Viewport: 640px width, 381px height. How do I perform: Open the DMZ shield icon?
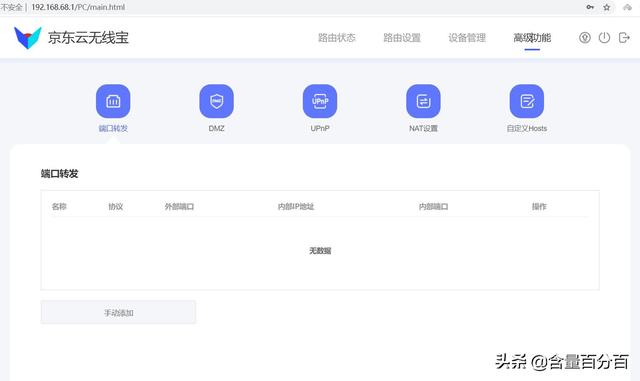pyautogui.click(x=216, y=101)
